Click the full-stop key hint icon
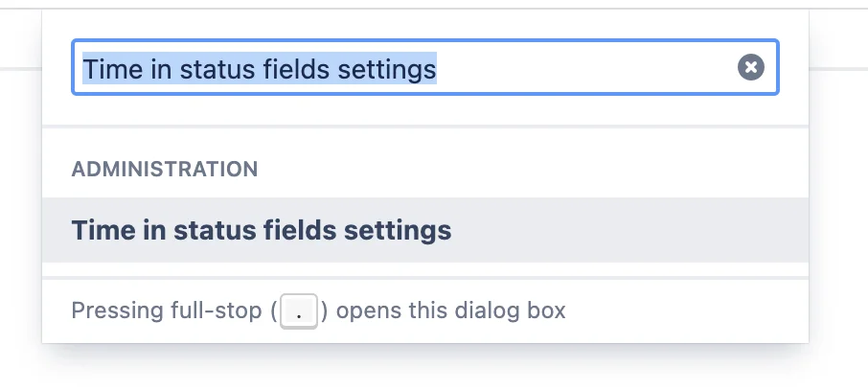Screen dimensions: 868x391 point(299,311)
